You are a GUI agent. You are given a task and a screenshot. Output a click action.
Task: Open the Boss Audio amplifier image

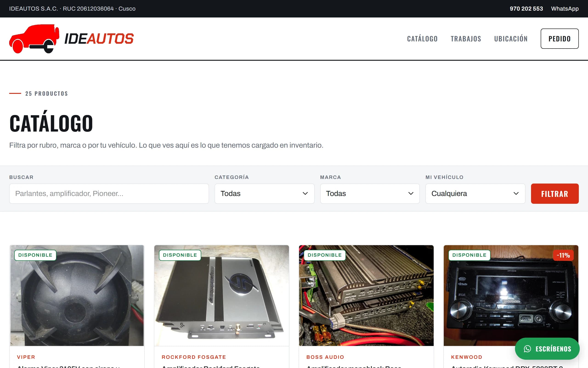click(x=366, y=296)
